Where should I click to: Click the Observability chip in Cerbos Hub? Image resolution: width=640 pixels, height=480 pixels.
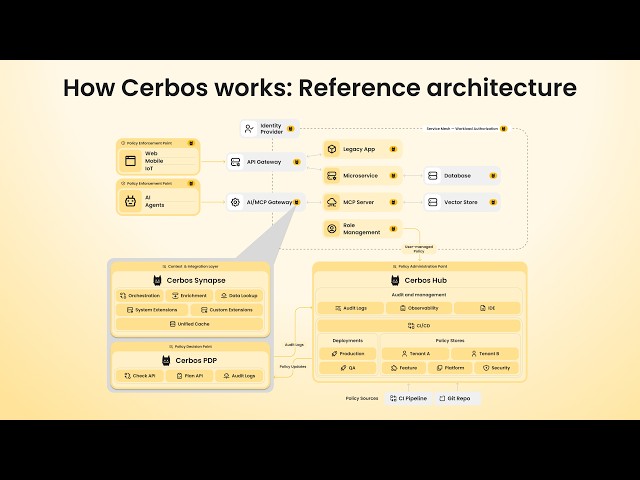point(419,308)
